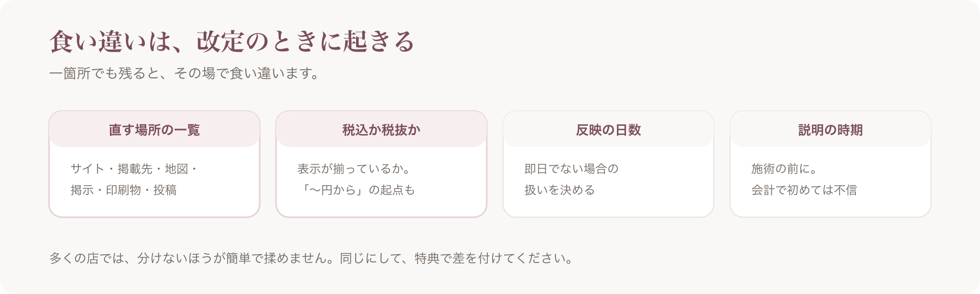
Task: Select the fourth card body under 説明の時期
Action: (x=830, y=181)
